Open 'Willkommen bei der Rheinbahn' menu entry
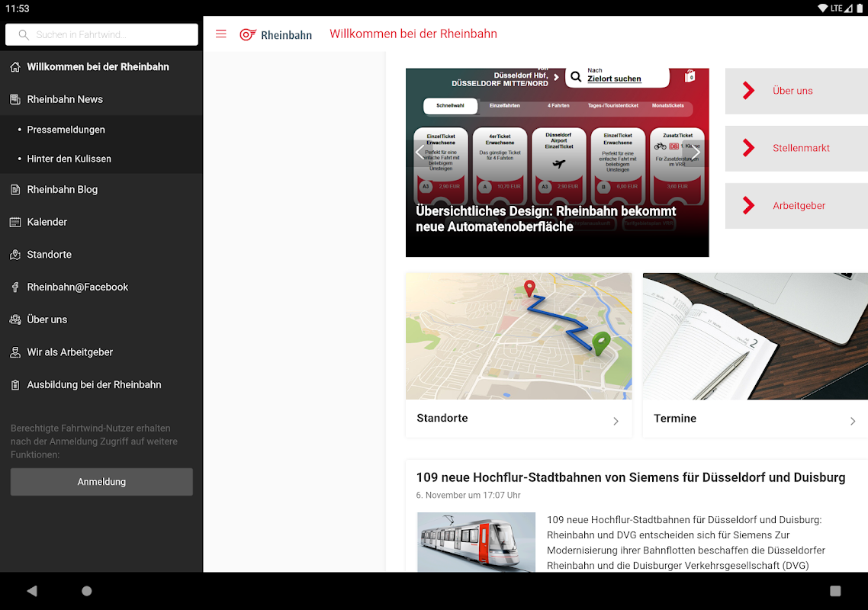Image resolution: width=868 pixels, height=610 pixels. pyautogui.click(x=101, y=67)
